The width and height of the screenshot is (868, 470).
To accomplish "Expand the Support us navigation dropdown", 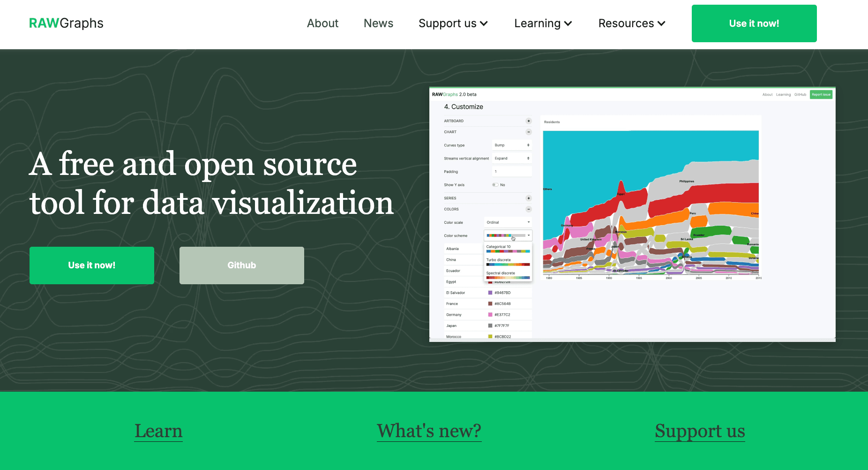I will [x=453, y=23].
